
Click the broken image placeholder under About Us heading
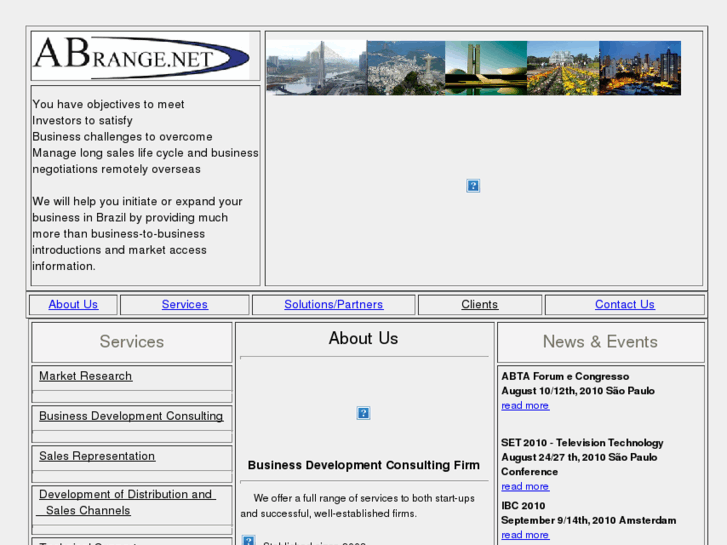[364, 413]
